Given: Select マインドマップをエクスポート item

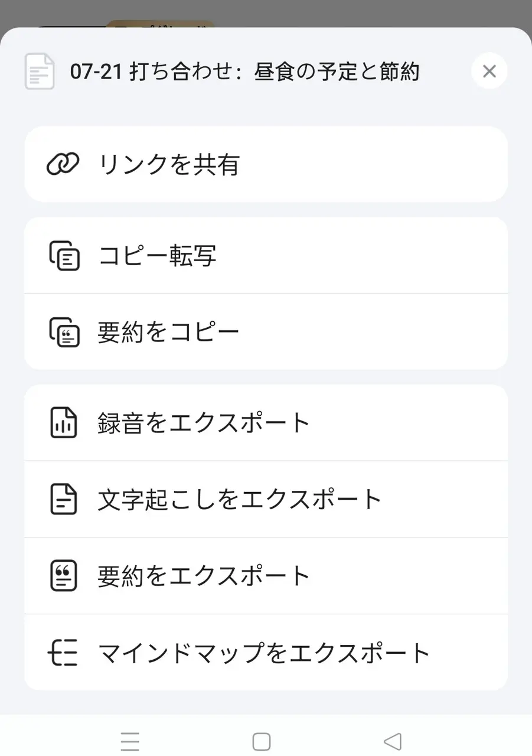Looking at the screenshot, I should coord(264,653).
